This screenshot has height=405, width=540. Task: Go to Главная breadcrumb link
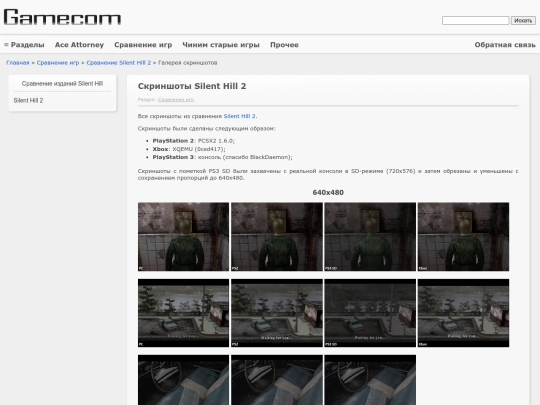(x=18, y=63)
